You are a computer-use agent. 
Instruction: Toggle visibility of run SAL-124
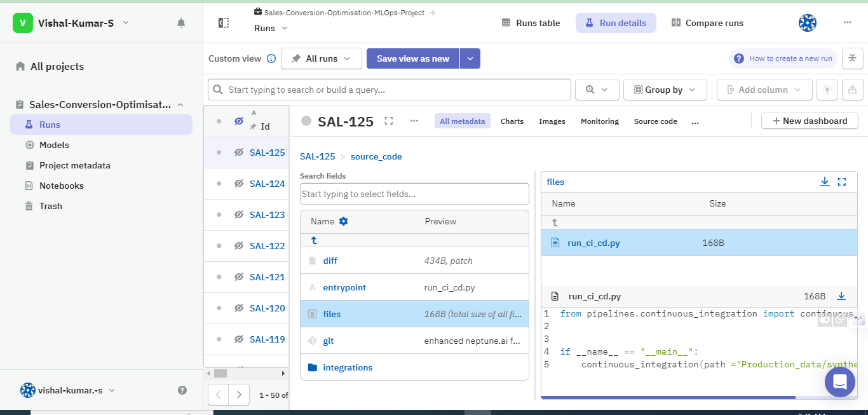(239, 184)
